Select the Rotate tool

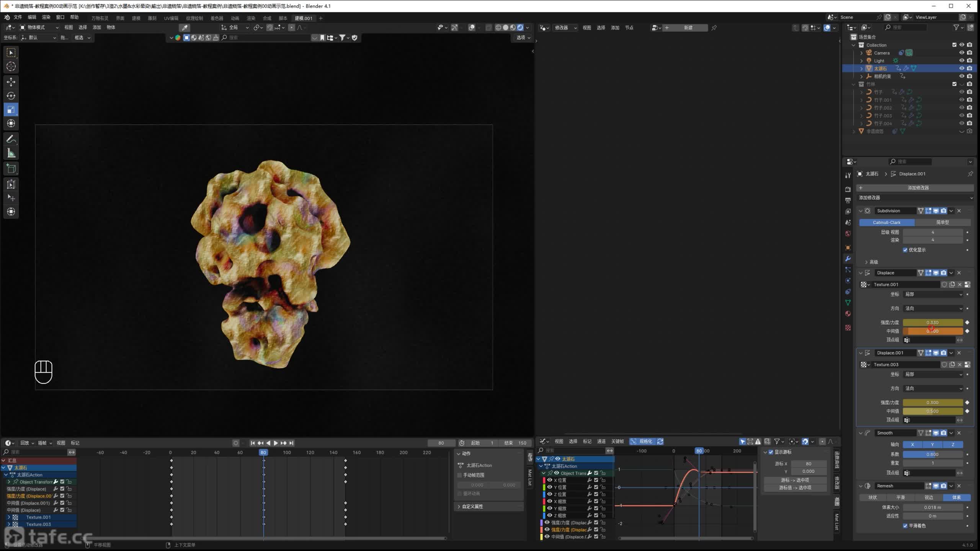coord(11,96)
